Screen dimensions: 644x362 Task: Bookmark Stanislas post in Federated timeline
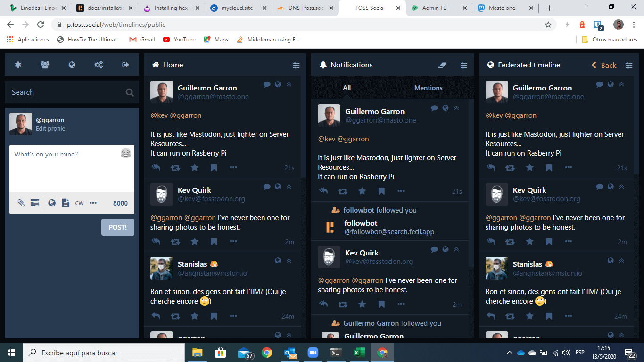(x=549, y=316)
